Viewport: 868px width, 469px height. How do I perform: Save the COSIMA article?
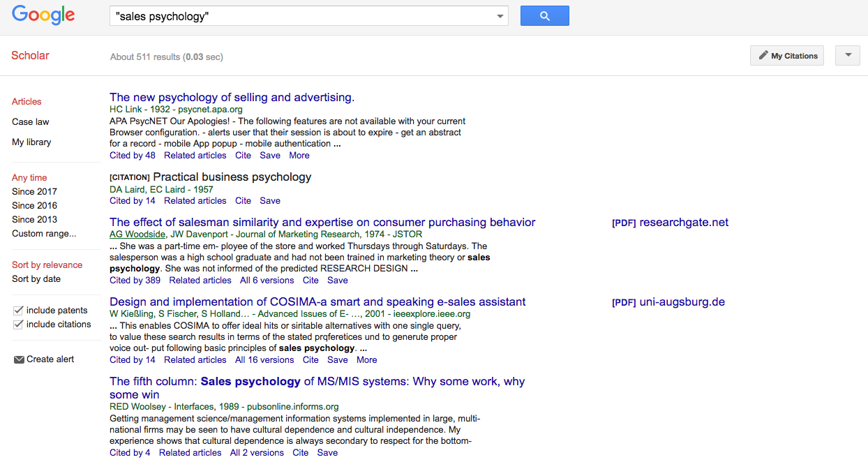pyautogui.click(x=338, y=360)
